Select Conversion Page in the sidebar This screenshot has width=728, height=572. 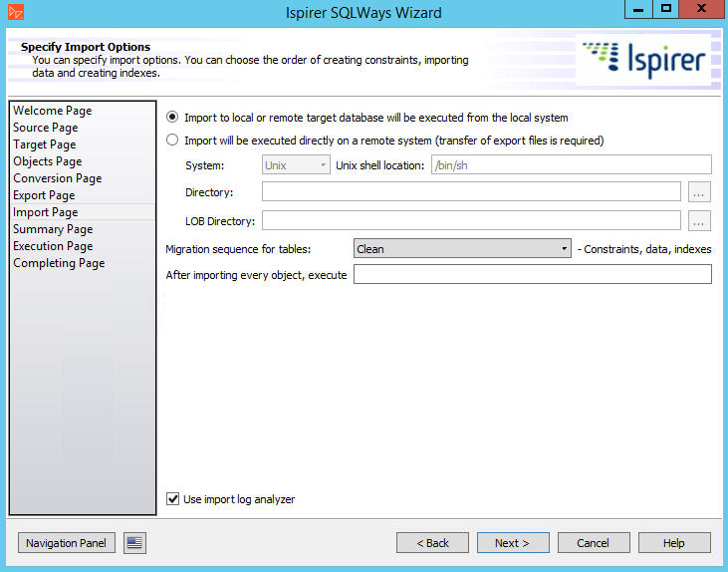pos(58,178)
